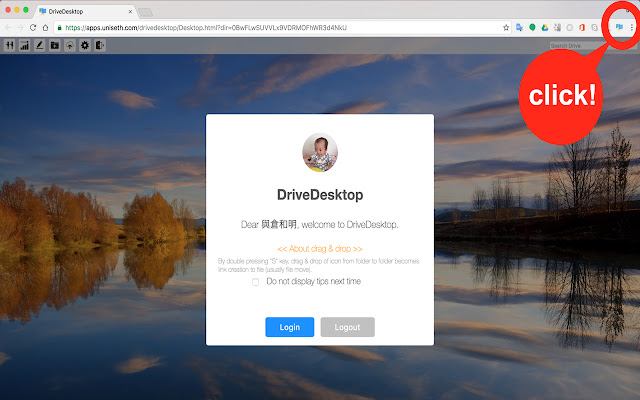Click the user profile avatar photo
This screenshot has width=640, height=400.
point(320,152)
